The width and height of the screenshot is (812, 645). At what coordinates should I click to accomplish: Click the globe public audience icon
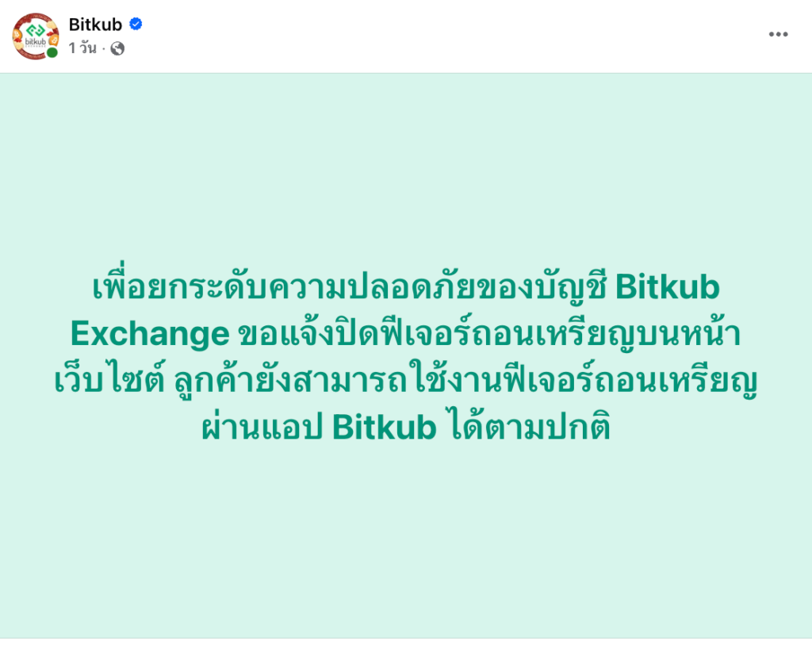pyautogui.click(x=117, y=48)
